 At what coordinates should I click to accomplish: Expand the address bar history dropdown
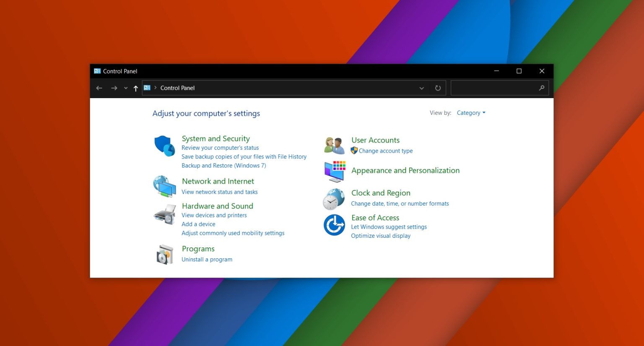tap(421, 88)
